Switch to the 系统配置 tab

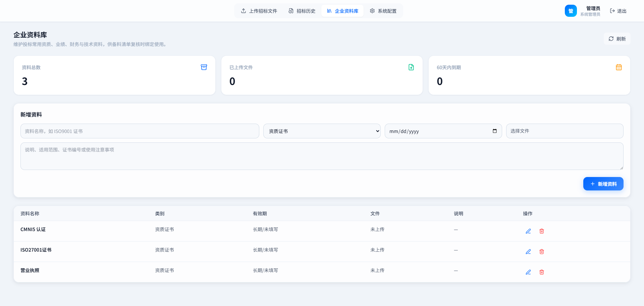(383, 11)
